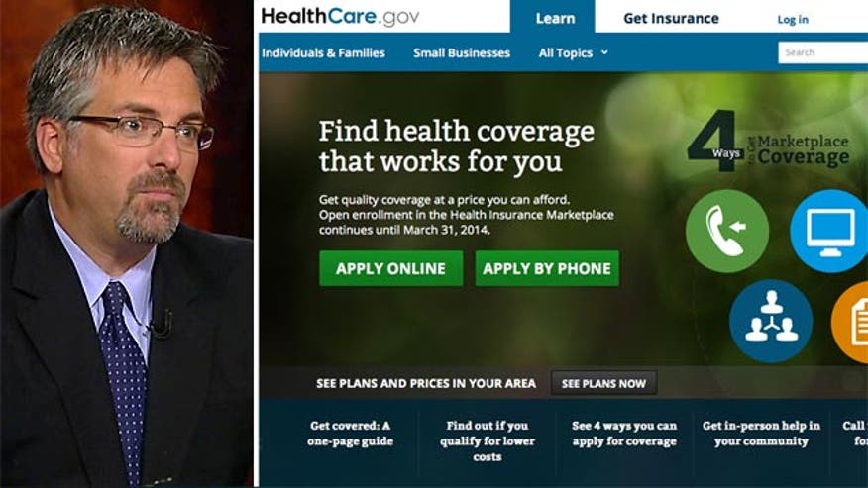Click into the Search field
The image size is (868, 488).
[823, 52]
